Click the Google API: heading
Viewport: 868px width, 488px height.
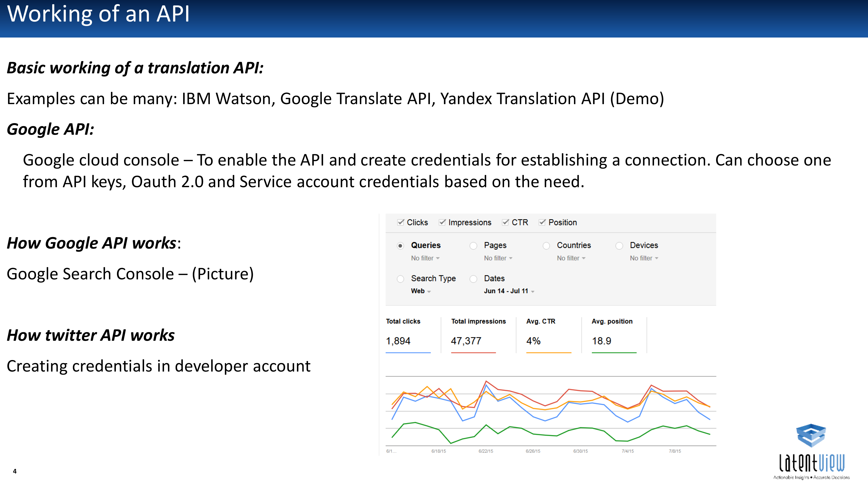[x=51, y=129]
